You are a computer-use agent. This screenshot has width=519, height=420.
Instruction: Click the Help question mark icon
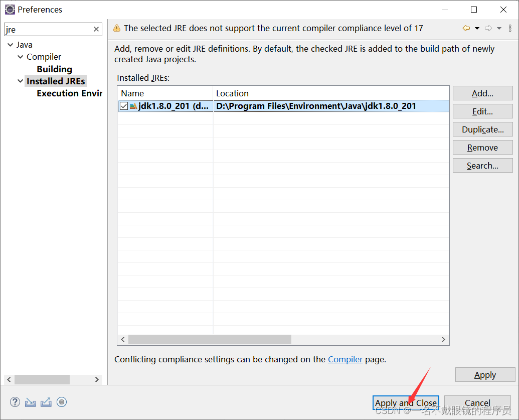point(15,402)
